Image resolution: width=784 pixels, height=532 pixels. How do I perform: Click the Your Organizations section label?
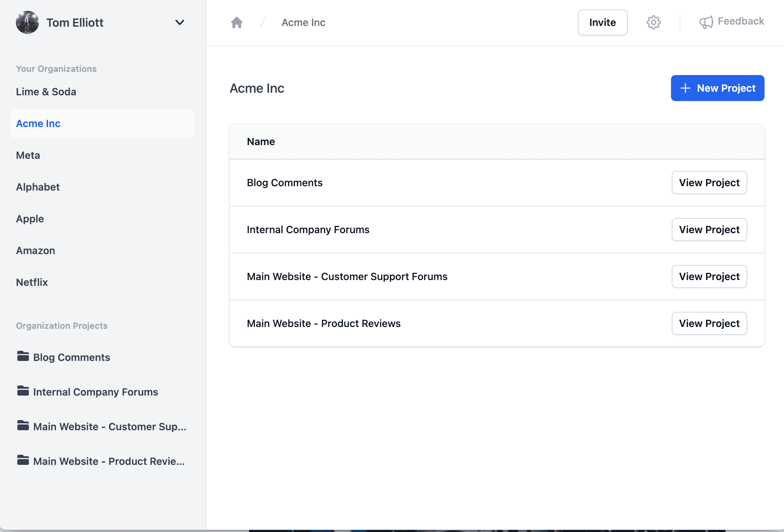56,69
